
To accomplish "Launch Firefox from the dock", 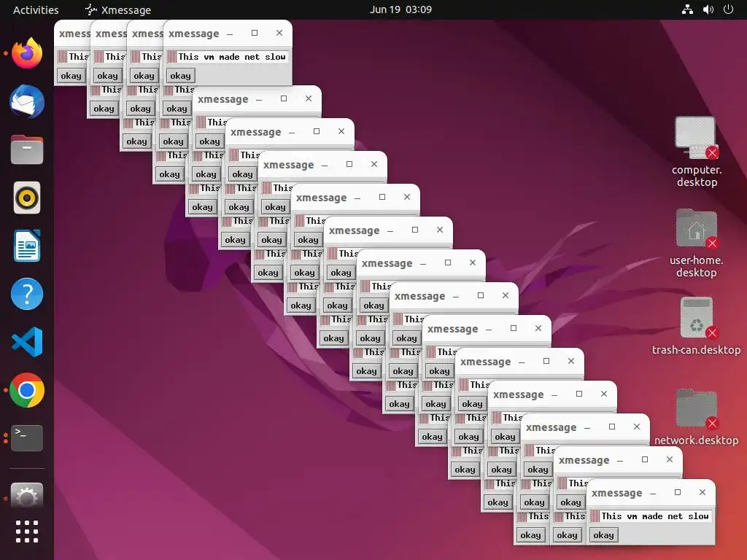I will pos(27,52).
